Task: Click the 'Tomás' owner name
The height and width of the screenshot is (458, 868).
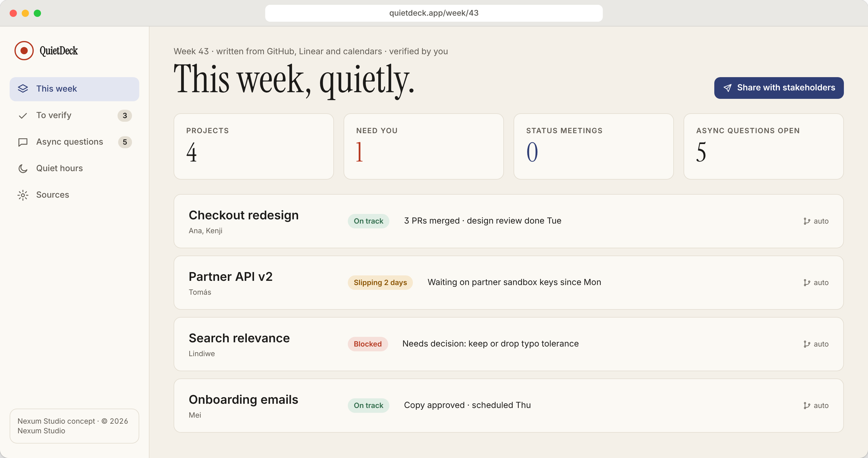Action: [x=200, y=292]
